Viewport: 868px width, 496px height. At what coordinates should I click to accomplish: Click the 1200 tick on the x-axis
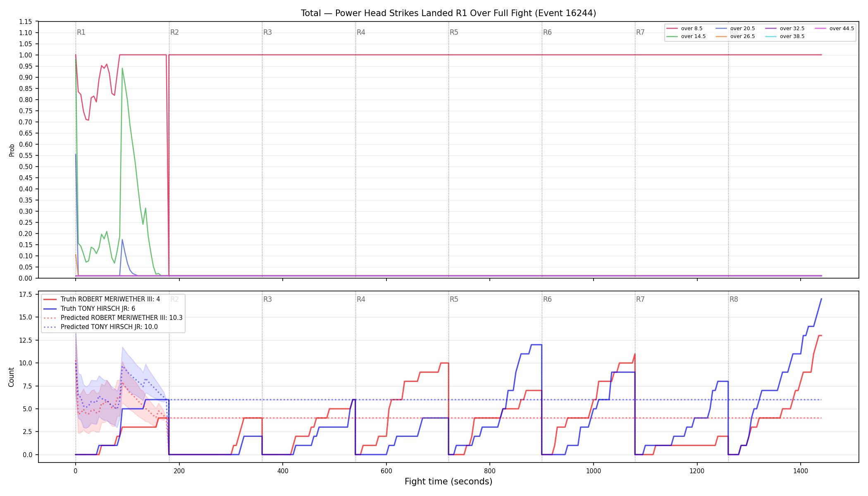[x=697, y=471]
